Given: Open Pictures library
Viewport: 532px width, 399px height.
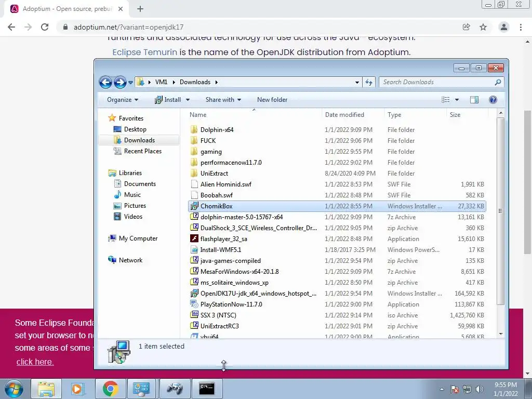Looking at the screenshot, I should [135, 206].
